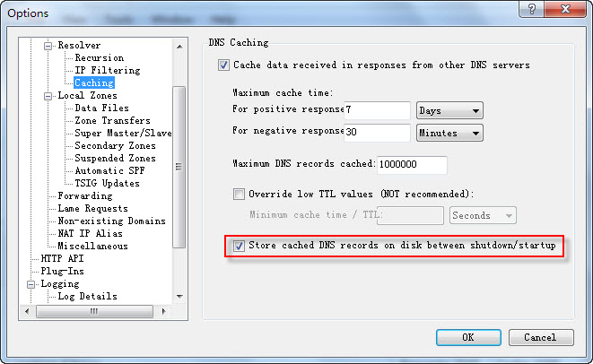Open the Days unit dropdown

point(449,110)
